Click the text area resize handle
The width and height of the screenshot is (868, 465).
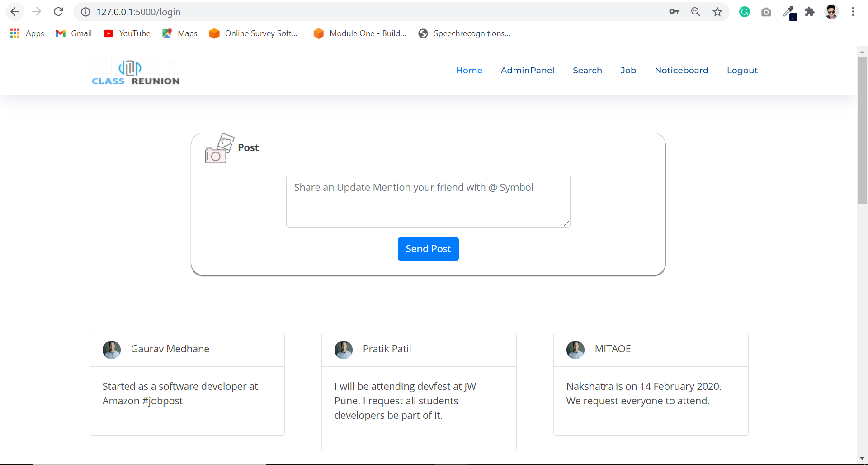(566, 223)
